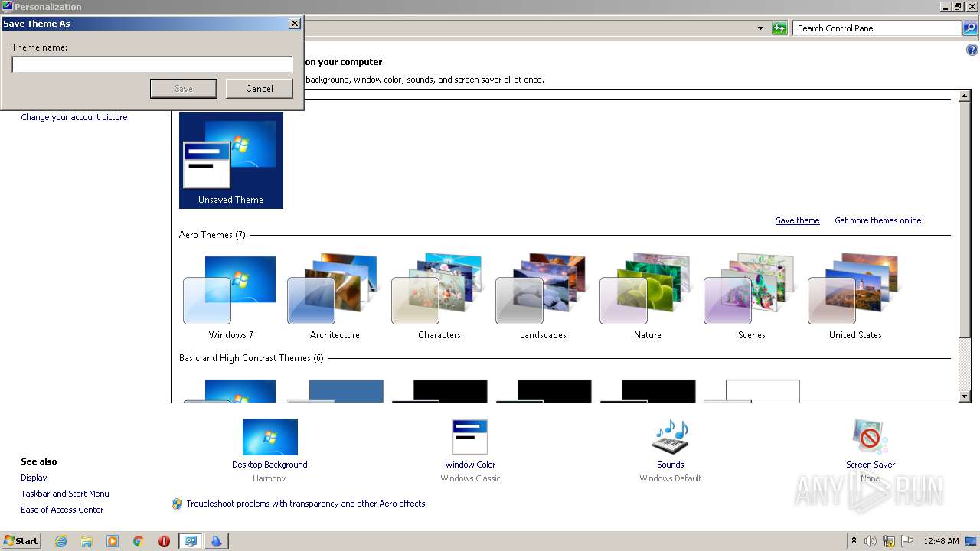Select the second Basic theme thumbnail with blue background

click(335, 390)
